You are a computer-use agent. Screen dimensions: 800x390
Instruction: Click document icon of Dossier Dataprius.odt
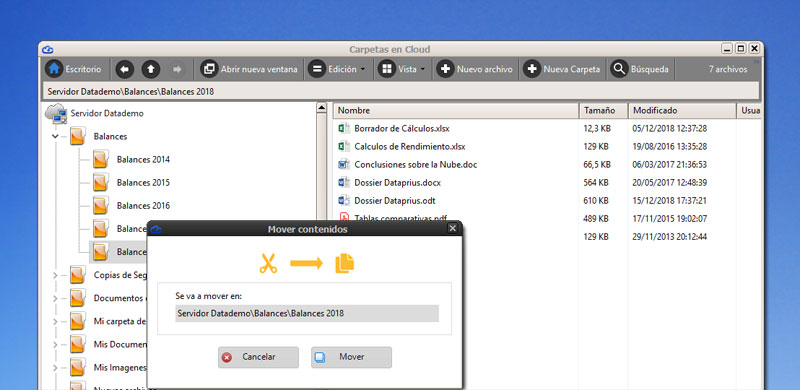click(x=344, y=200)
